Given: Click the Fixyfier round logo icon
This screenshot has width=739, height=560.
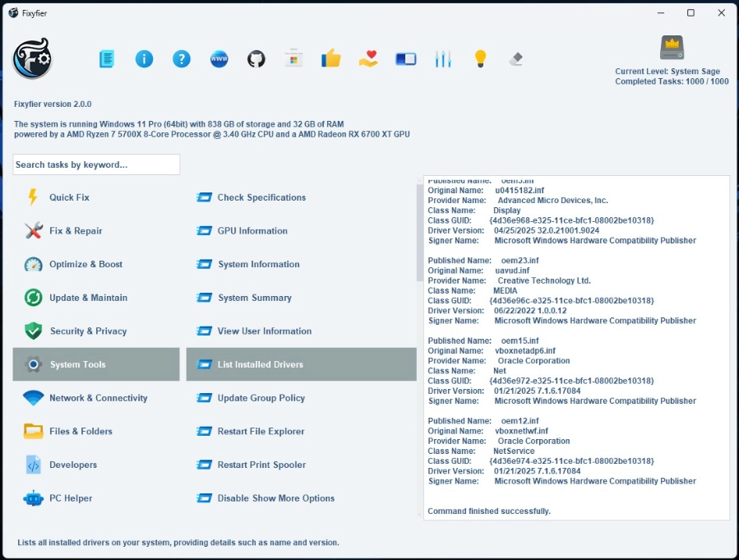Looking at the screenshot, I should 33,58.
